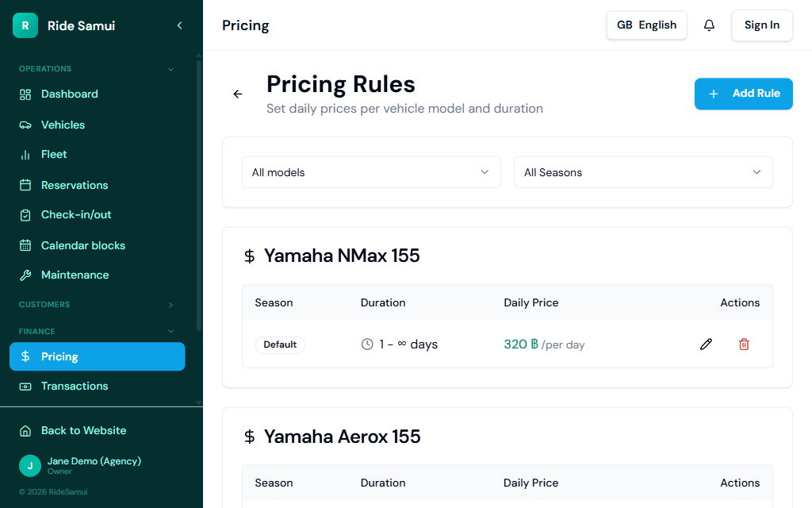Click the Jane Demo avatar circle

(30, 465)
